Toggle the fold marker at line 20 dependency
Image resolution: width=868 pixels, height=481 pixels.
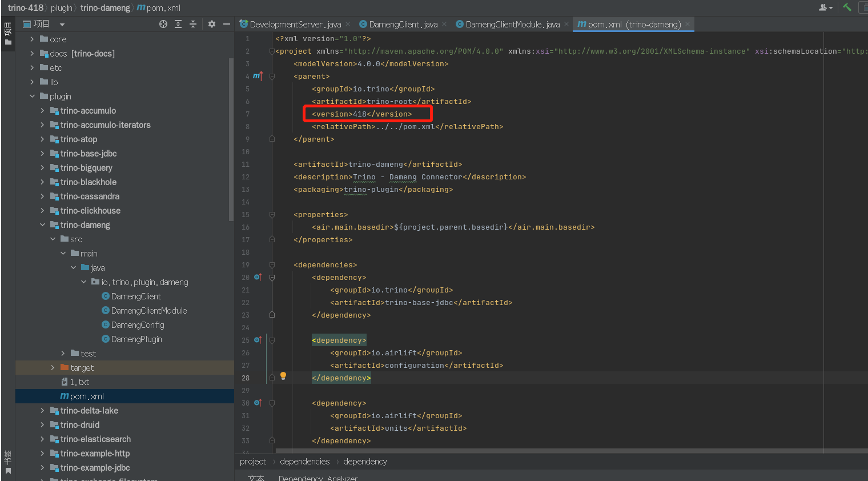pos(272,277)
